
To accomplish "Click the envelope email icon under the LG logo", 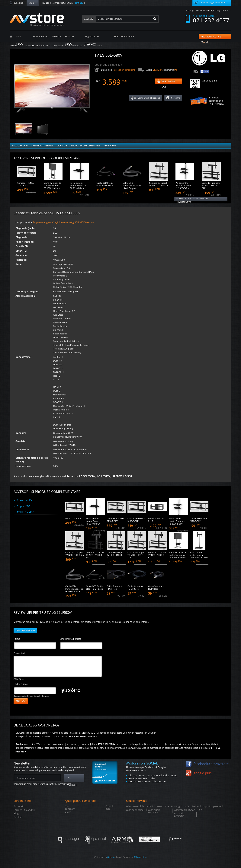I will (196, 72).
